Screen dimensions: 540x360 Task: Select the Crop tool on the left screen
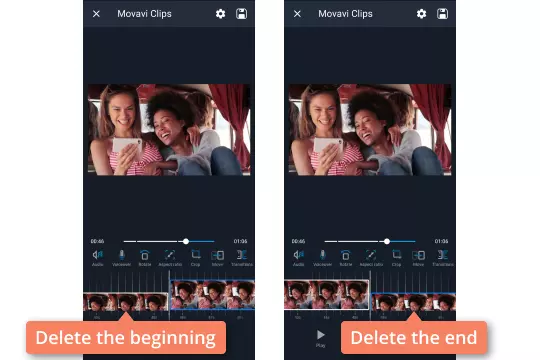196,257
